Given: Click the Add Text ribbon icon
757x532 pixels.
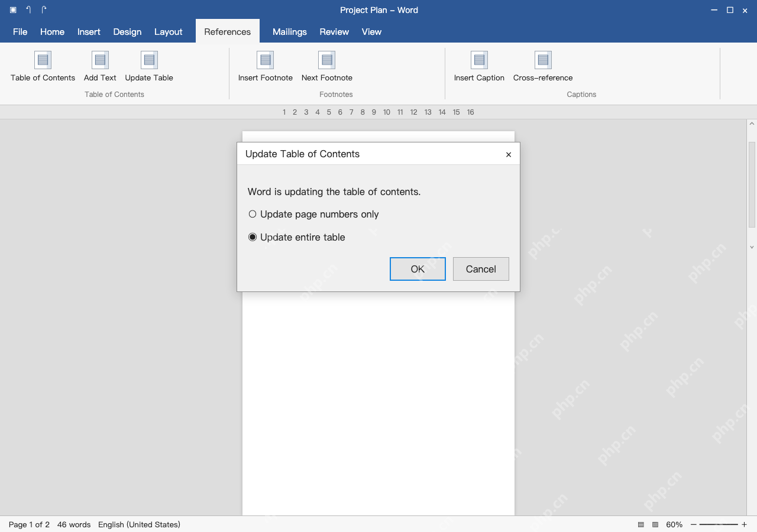Looking at the screenshot, I should (100, 60).
